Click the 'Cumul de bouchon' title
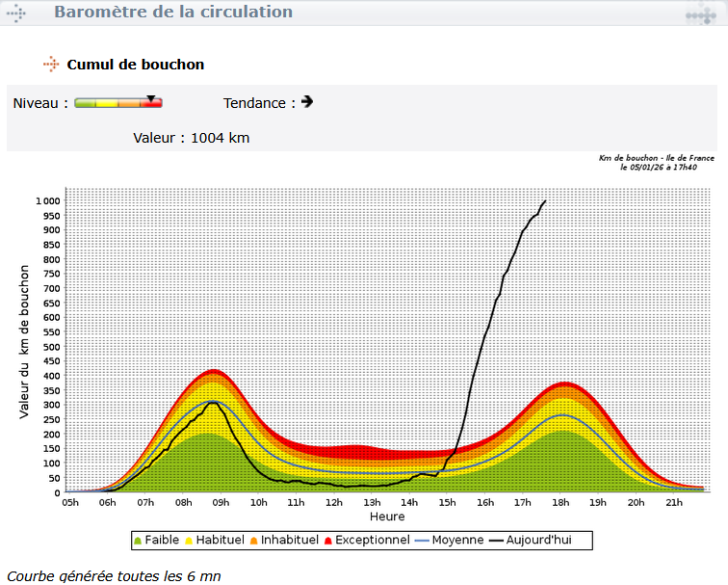Viewport: 728px width, 585px height. tap(136, 65)
